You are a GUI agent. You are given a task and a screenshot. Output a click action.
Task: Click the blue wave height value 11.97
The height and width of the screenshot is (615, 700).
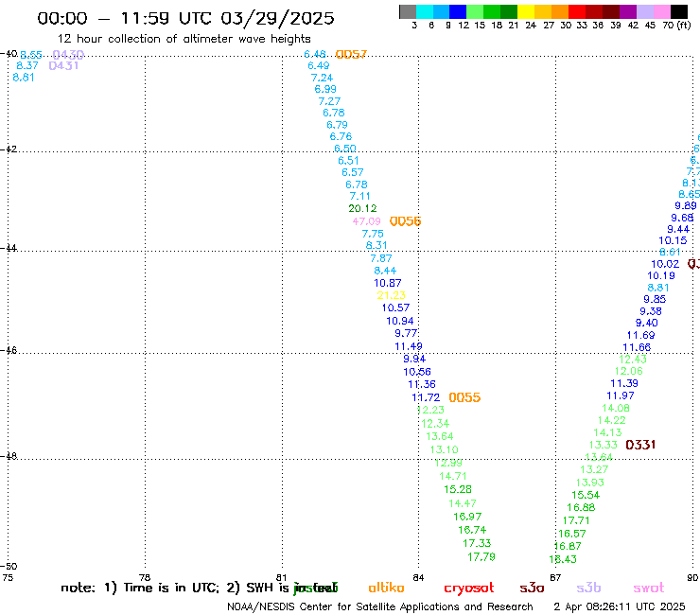[621, 395]
